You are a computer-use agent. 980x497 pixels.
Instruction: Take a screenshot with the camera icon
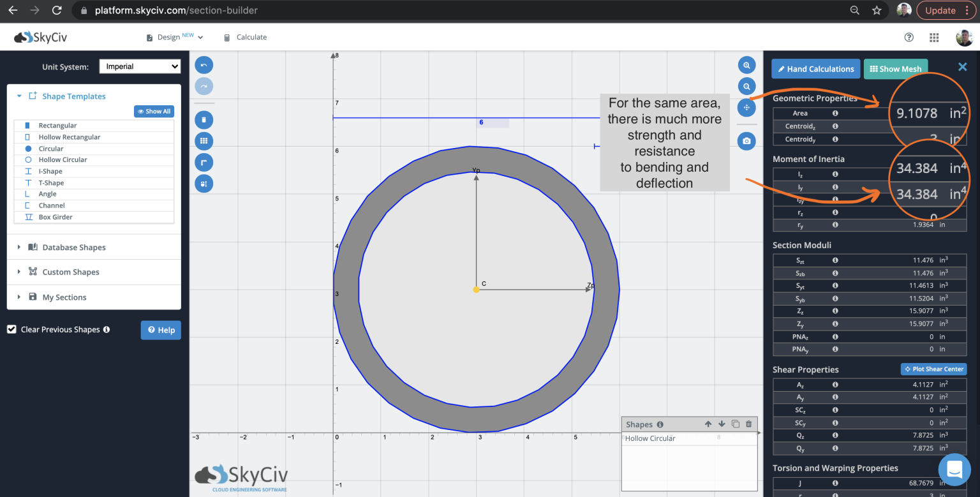[x=746, y=140]
